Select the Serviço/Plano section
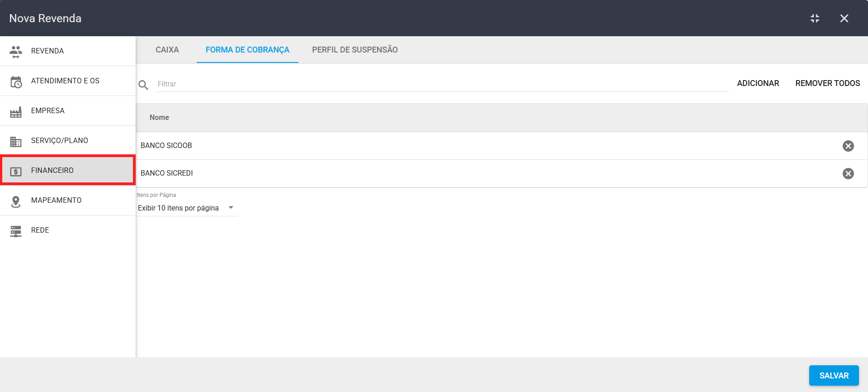868x392 pixels. tap(68, 141)
